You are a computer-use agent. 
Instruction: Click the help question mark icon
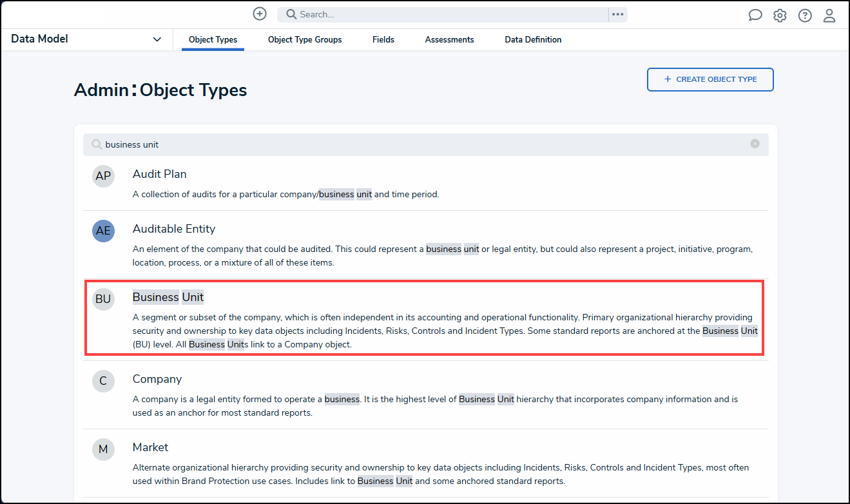(805, 14)
